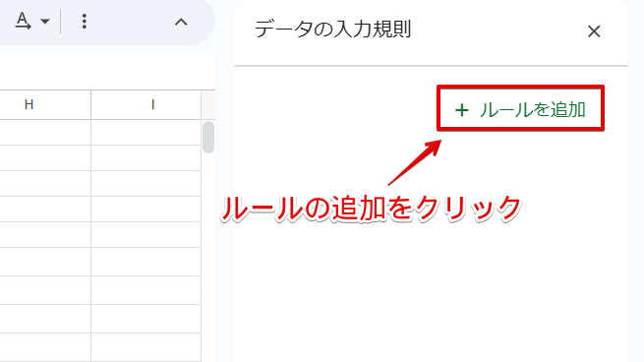Click the vertical scrollbar thumb

point(208,137)
